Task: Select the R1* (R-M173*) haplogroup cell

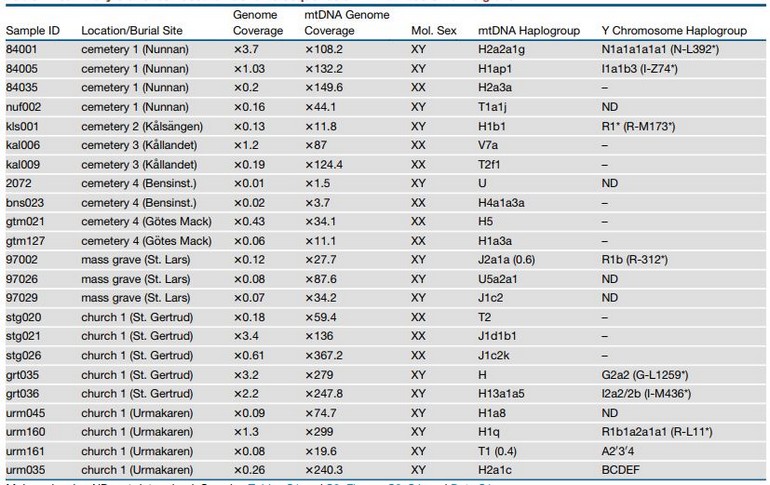Action: (x=638, y=126)
